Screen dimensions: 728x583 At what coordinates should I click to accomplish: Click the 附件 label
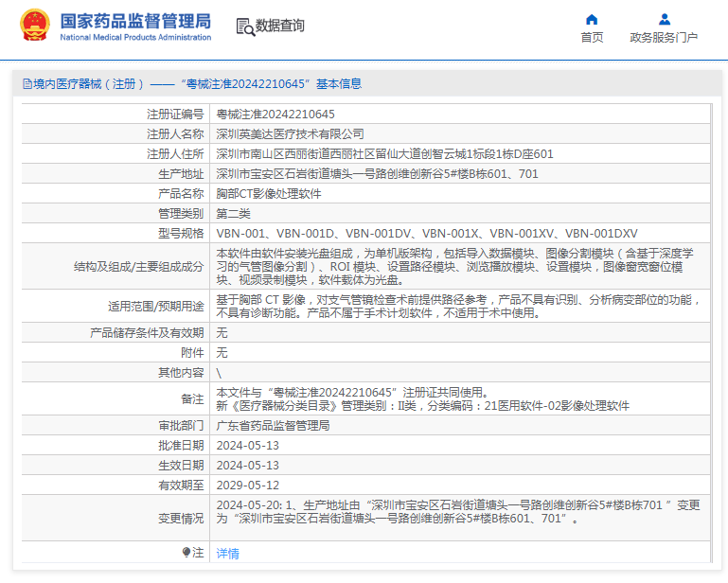click(192, 353)
